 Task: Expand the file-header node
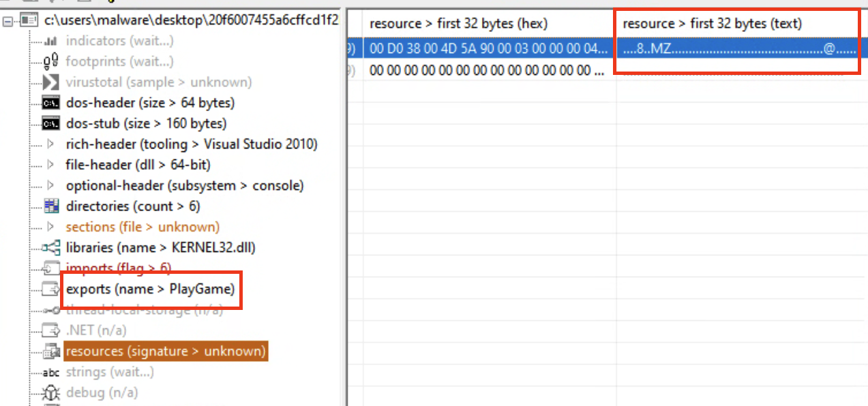tap(50, 165)
